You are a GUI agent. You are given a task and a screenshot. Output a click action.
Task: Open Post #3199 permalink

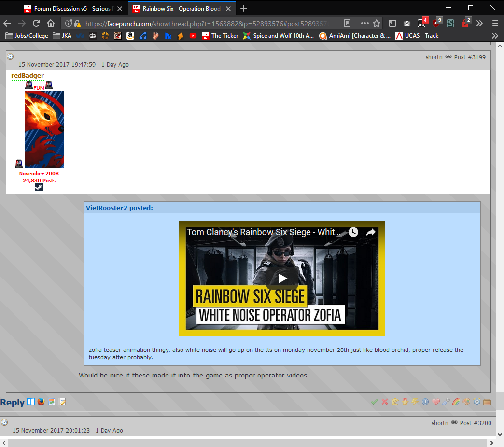click(470, 57)
